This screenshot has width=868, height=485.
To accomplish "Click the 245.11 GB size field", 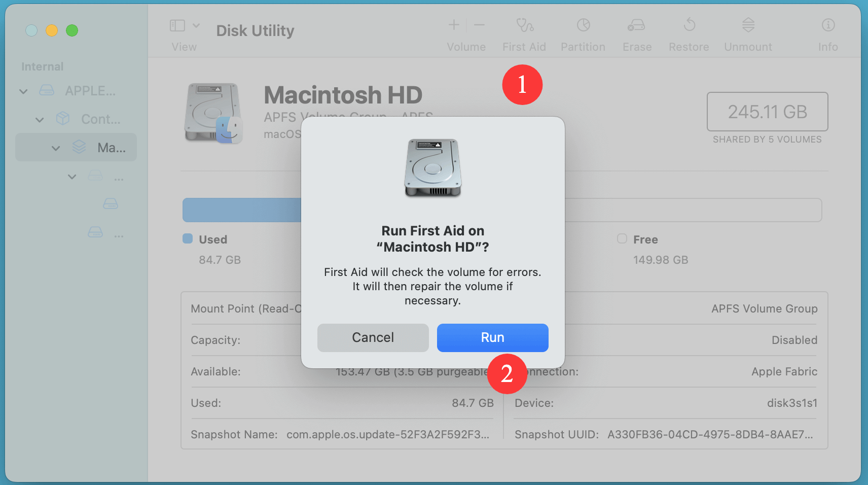I will pyautogui.click(x=767, y=112).
